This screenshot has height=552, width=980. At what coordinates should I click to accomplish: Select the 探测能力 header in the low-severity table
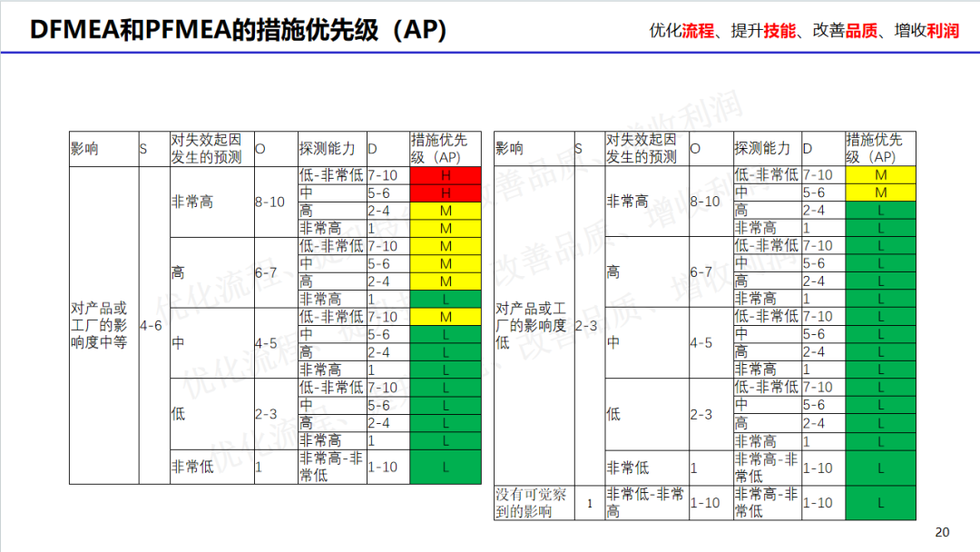(x=766, y=148)
